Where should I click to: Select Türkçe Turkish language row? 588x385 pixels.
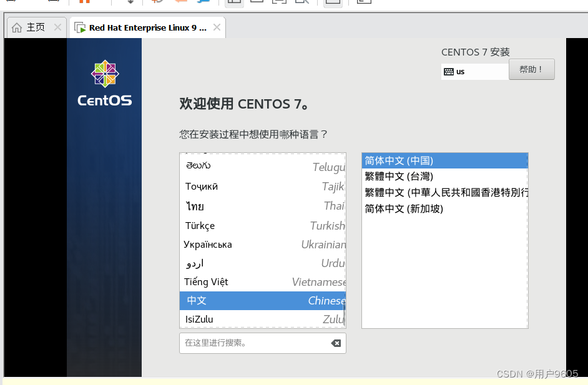coord(263,226)
